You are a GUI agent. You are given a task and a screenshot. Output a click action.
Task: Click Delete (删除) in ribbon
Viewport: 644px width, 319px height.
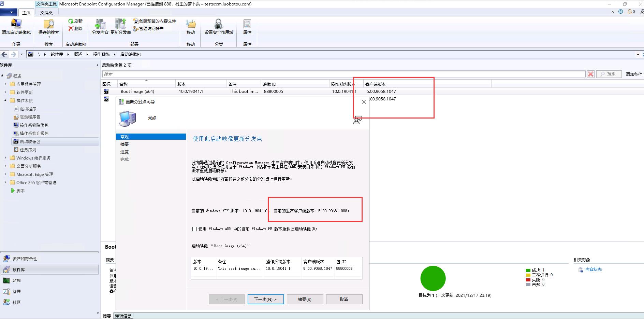(x=75, y=29)
